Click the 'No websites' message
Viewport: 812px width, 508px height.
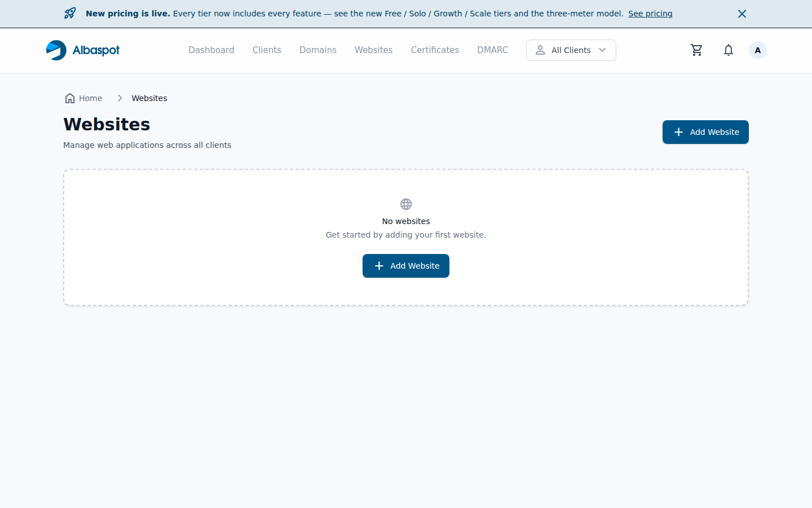(x=406, y=221)
